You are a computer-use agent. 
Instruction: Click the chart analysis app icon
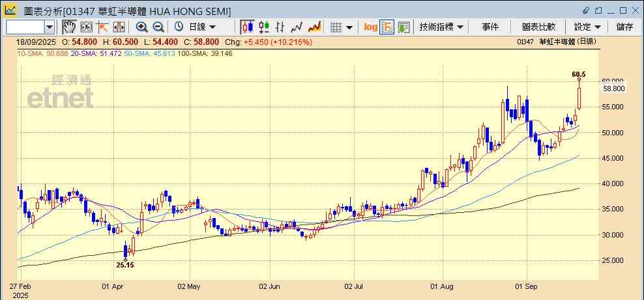point(10,10)
